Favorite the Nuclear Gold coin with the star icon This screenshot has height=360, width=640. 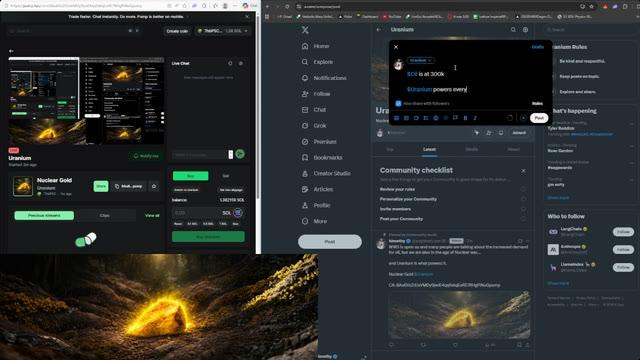point(154,186)
